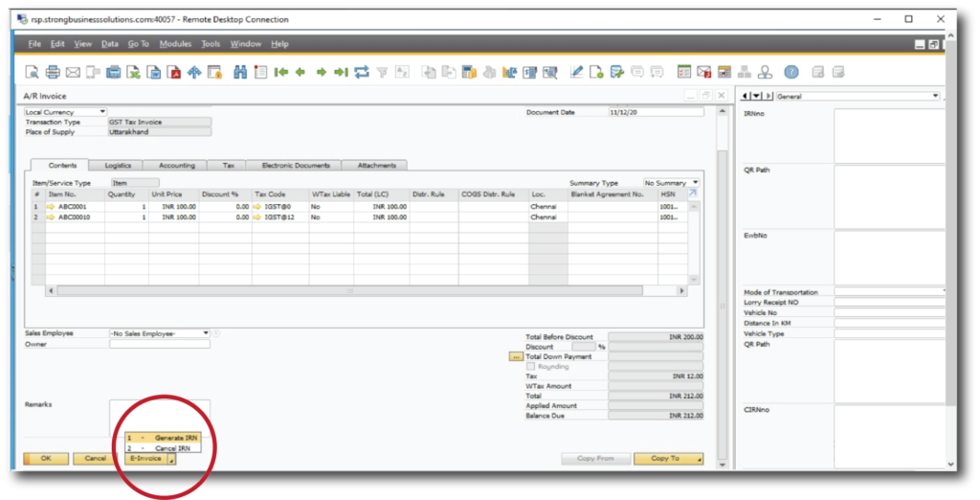Select Generate IRN from E-Invoice menu
The height and width of the screenshot is (500, 980).
[x=176, y=437]
